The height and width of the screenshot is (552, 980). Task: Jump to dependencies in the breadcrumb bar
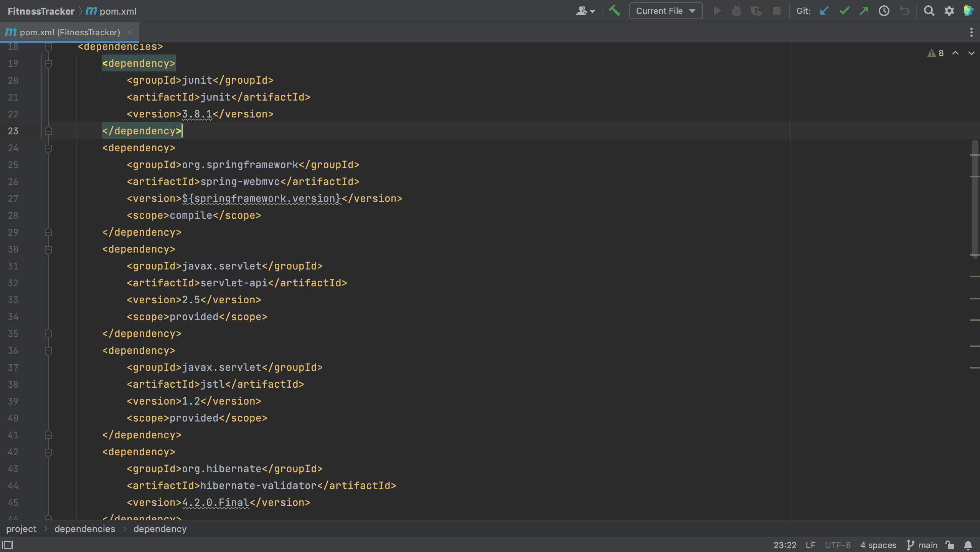(x=85, y=529)
